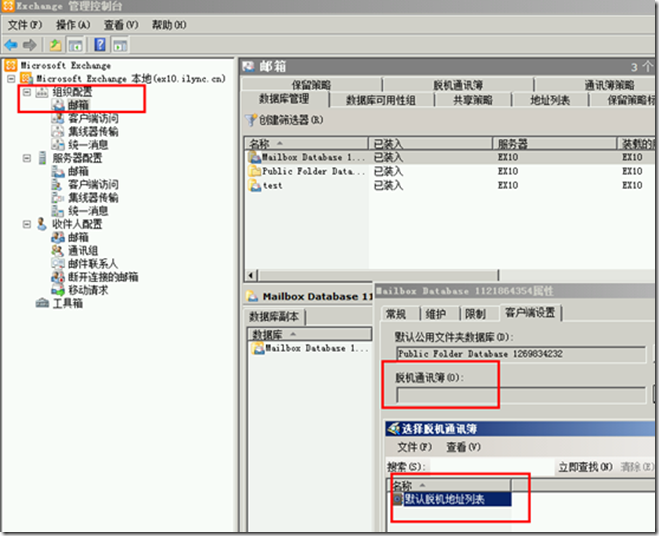Switch to the 共享策略 tab
The width and height of the screenshot is (659, 536).
(472, 100)
